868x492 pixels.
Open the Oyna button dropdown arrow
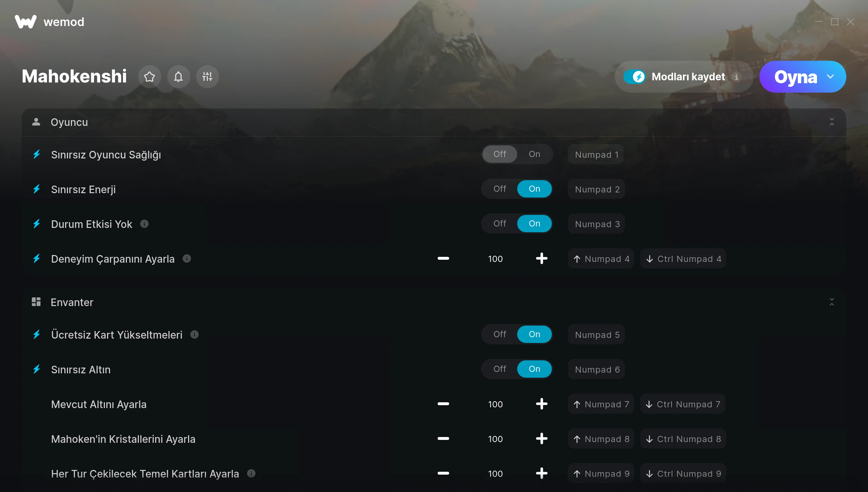click(x=830, y=77)
